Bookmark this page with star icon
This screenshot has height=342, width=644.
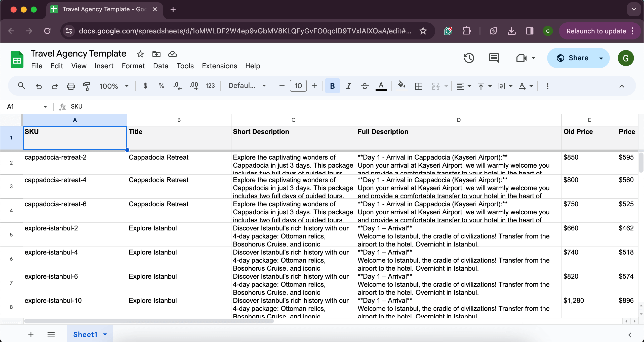pyautogui.click(x=423, y=31)
